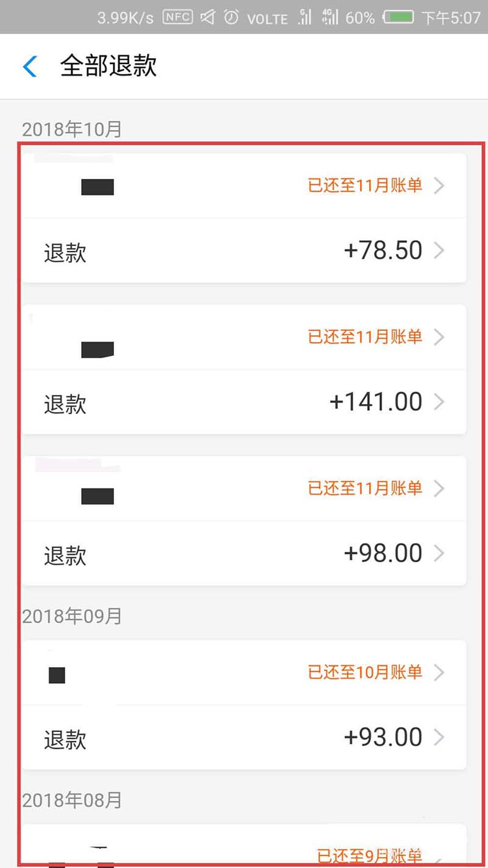The image size is (488, 868).
Task: Expand chevron beside 已还至10月账单
Action: pos(439,673)
